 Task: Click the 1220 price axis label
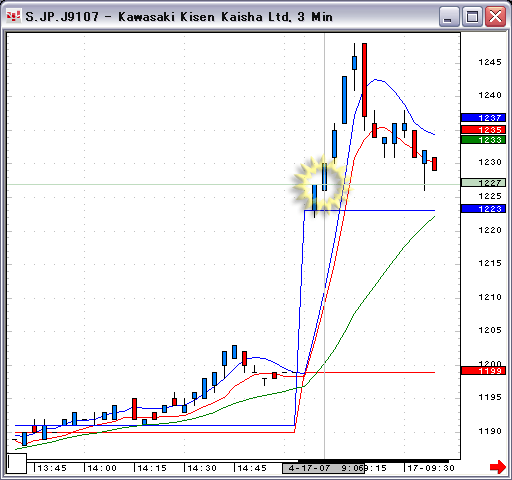[x=490, y=230]
